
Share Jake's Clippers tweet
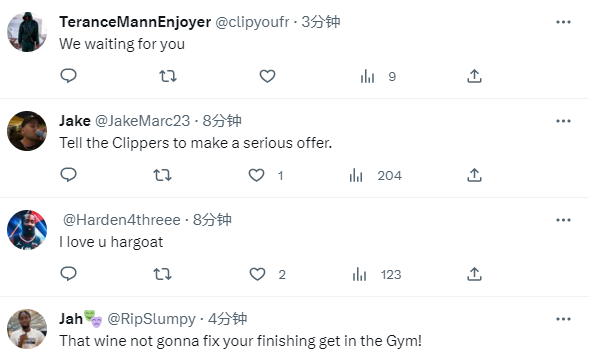coord(474,175)
